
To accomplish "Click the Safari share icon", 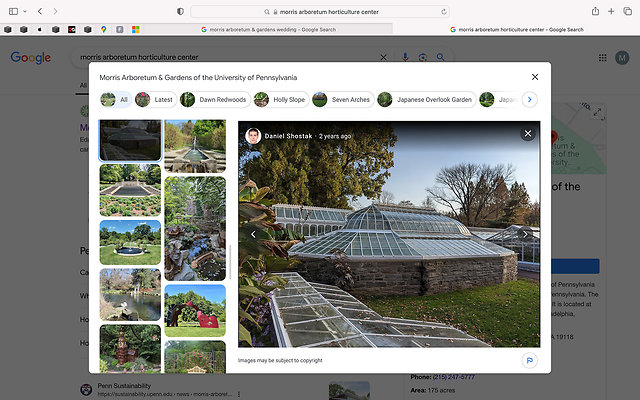I will click(596, 11).
